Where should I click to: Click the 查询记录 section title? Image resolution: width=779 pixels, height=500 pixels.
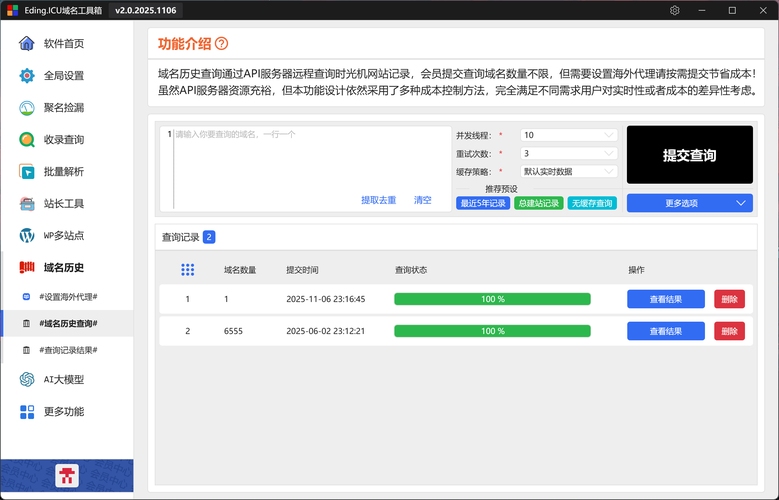180,238
